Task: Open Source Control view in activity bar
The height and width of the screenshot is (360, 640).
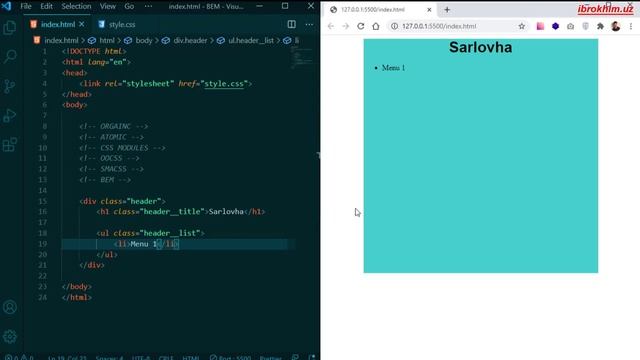Action: coord(10,86)
